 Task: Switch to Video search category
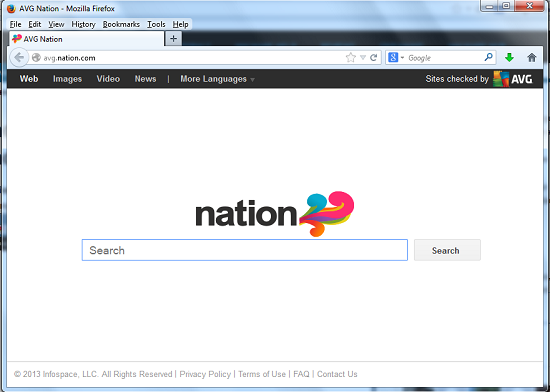108,79
